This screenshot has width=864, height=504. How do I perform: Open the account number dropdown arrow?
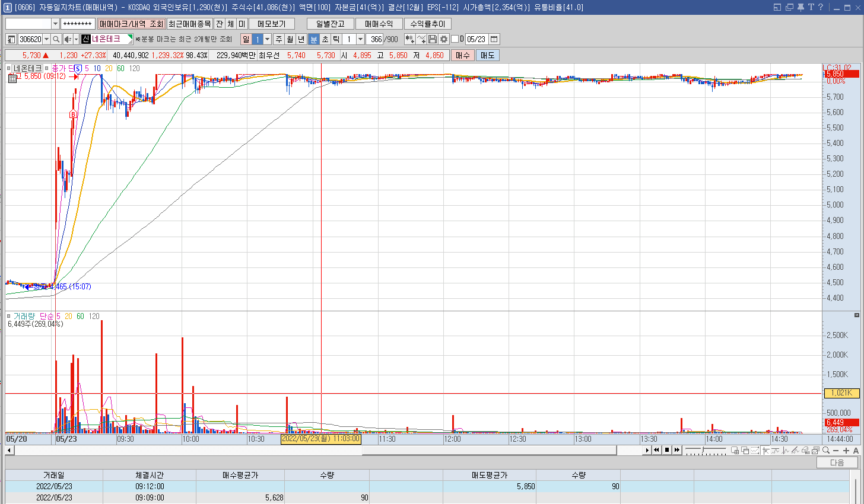[56, 24]
